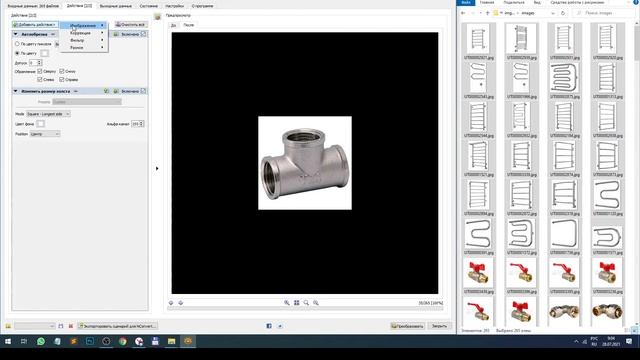Choose Коррекция in the add-action menu
This screenshot has height=360, width=640.
[x=84, y=33]
